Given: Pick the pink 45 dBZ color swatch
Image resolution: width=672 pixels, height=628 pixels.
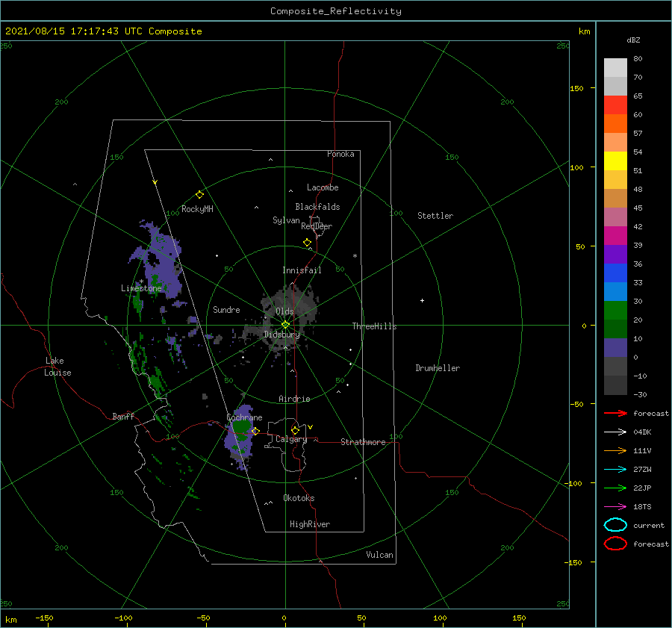Looking at the screenshot, I should 615,217.
